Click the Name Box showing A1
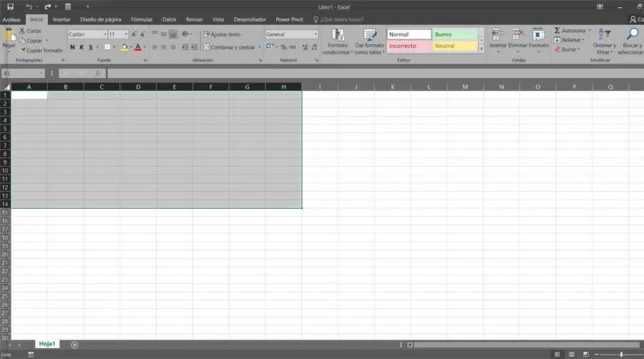Screen dimensions: 644x359 [23, 74]
